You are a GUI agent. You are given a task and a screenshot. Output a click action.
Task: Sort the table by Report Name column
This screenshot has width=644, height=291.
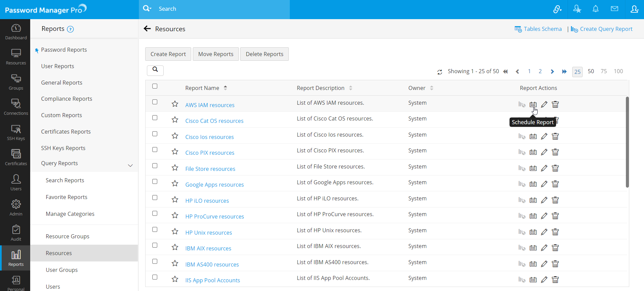(225, 88)
